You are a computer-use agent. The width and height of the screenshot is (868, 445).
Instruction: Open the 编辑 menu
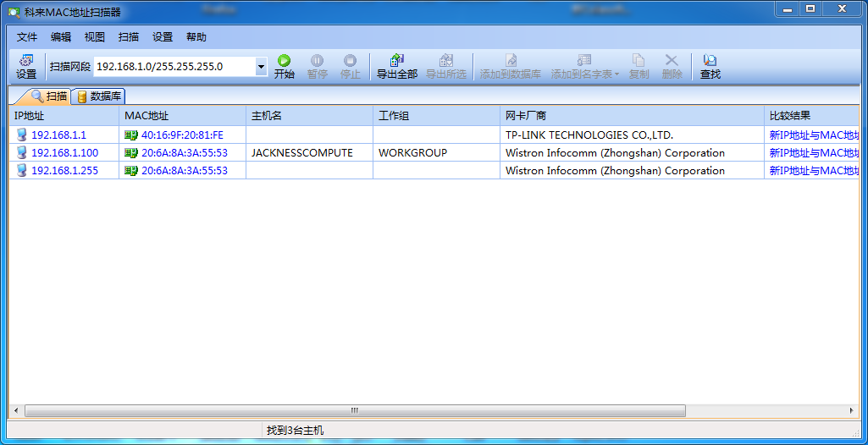click(x=61, y=37)
